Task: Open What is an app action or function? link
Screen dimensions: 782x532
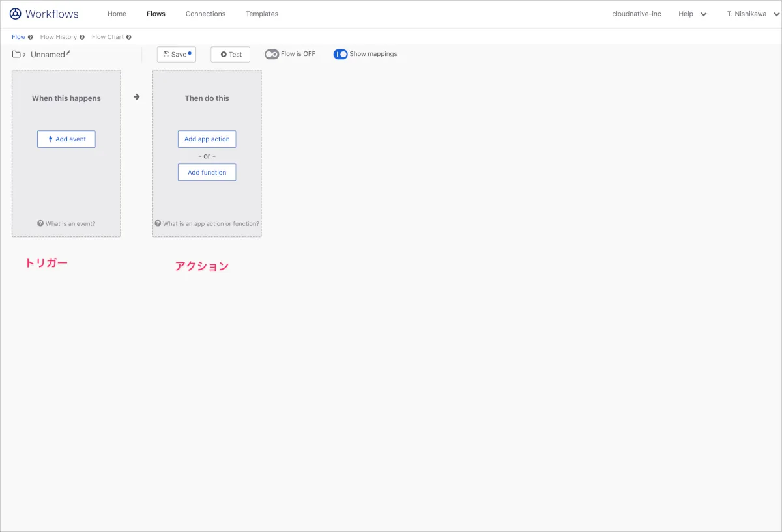Action: [207, 224]
